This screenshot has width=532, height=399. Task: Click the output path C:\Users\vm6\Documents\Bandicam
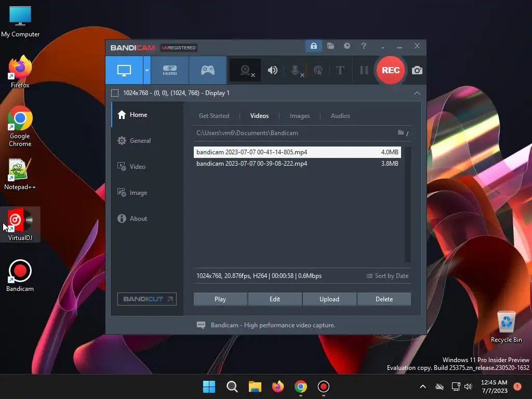[x=247, y=133]
